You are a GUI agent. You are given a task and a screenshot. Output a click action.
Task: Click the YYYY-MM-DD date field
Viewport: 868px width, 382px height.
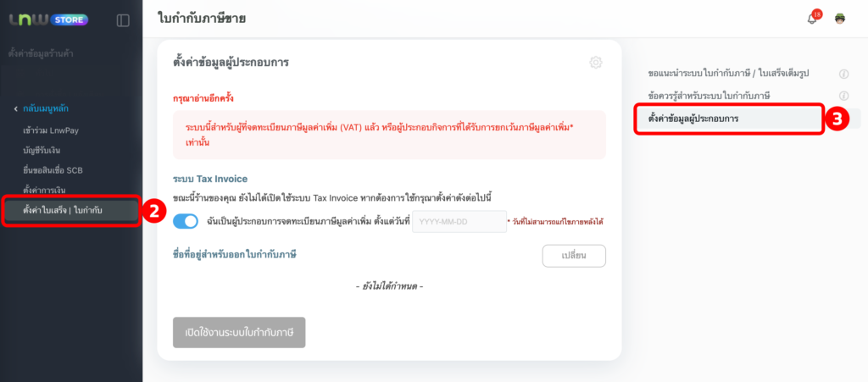click(x=459, y=222)
